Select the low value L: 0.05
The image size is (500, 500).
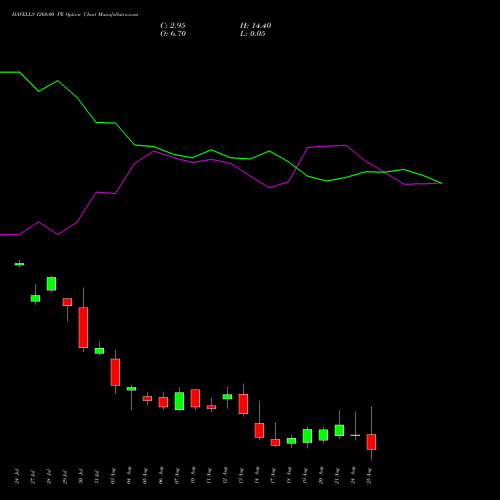253,34
